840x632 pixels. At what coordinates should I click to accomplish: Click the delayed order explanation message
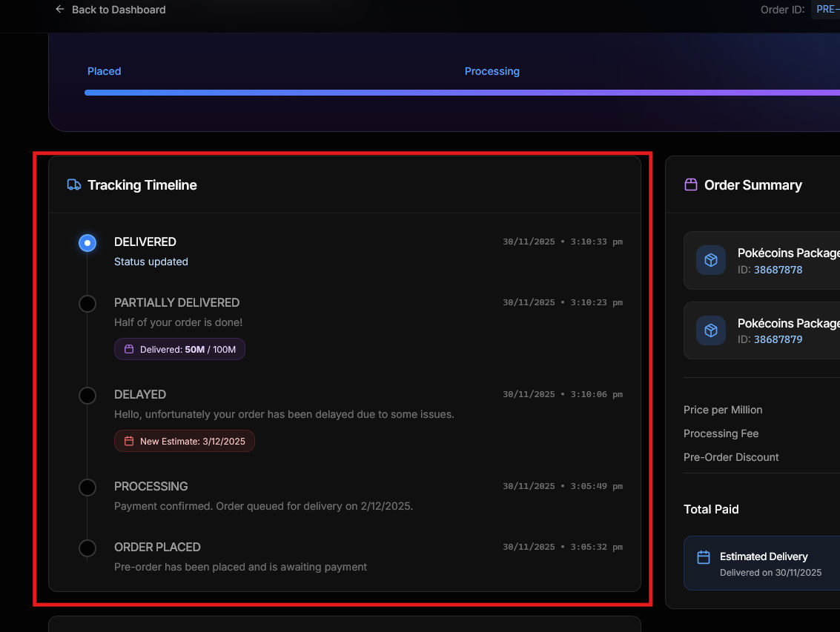point(284,415)
